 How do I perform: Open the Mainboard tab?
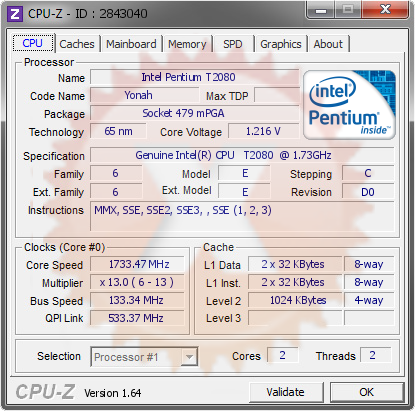tap(131, 44)
